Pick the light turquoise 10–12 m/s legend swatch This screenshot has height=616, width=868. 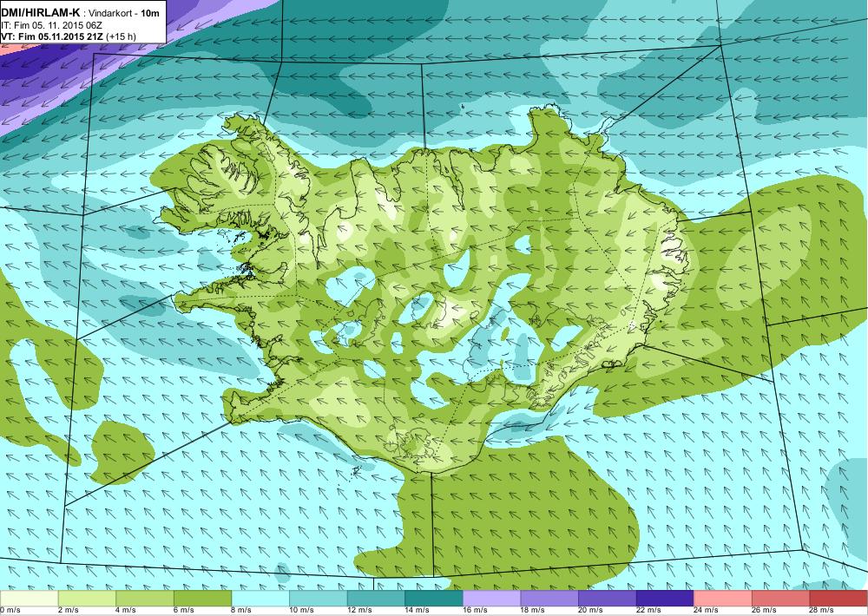[x=319, y=599]
